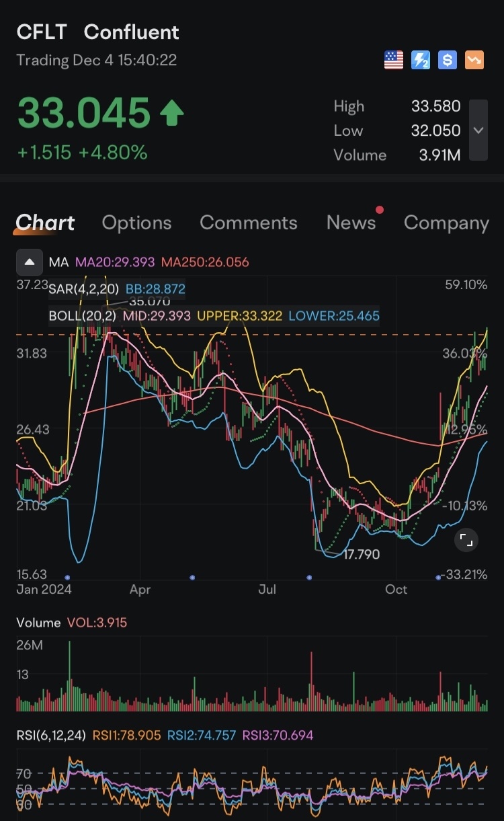Tap the Apr date axis label
This screenshot has width=504, height=821.
[140, 590]
